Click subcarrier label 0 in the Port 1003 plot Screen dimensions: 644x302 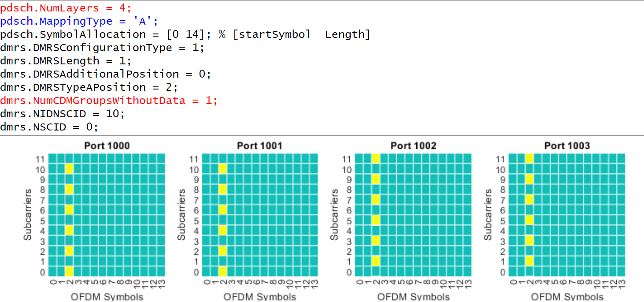point(502,272)
